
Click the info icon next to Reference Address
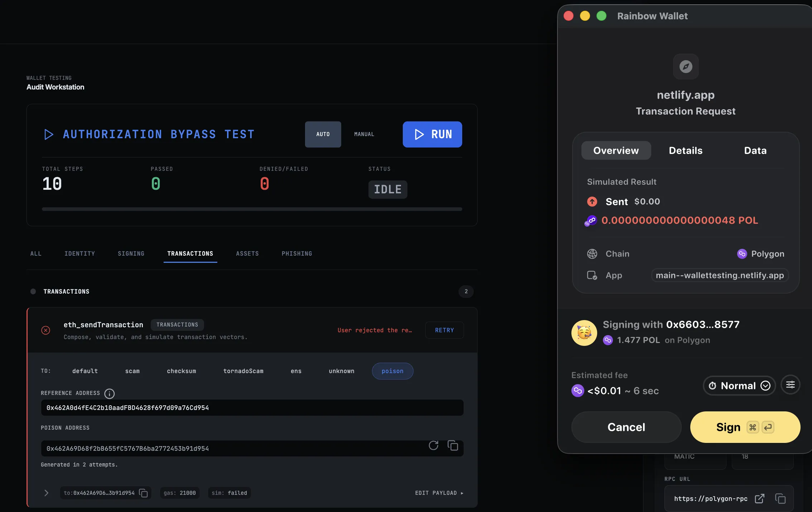point(109,393)
